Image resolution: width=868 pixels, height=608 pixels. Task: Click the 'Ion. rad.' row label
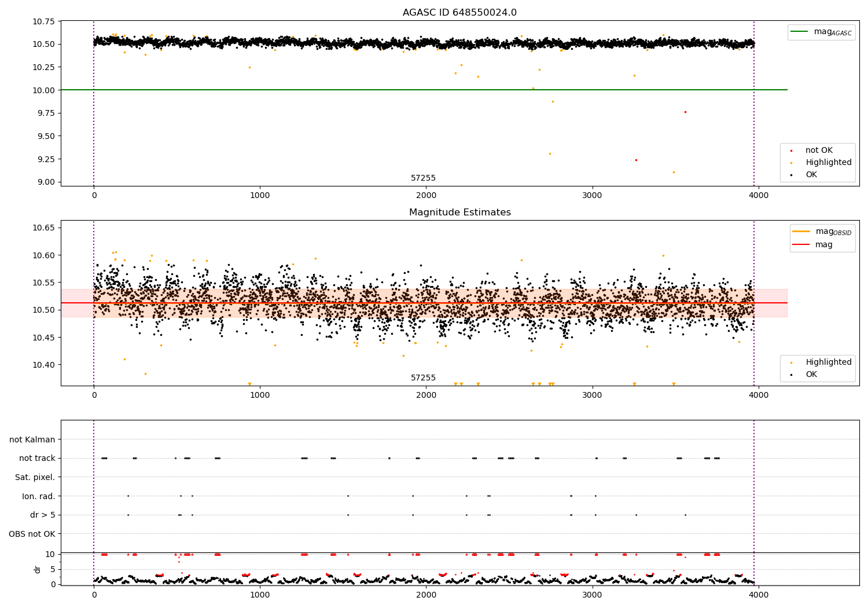pyautogui.click(x=39, y=496)
